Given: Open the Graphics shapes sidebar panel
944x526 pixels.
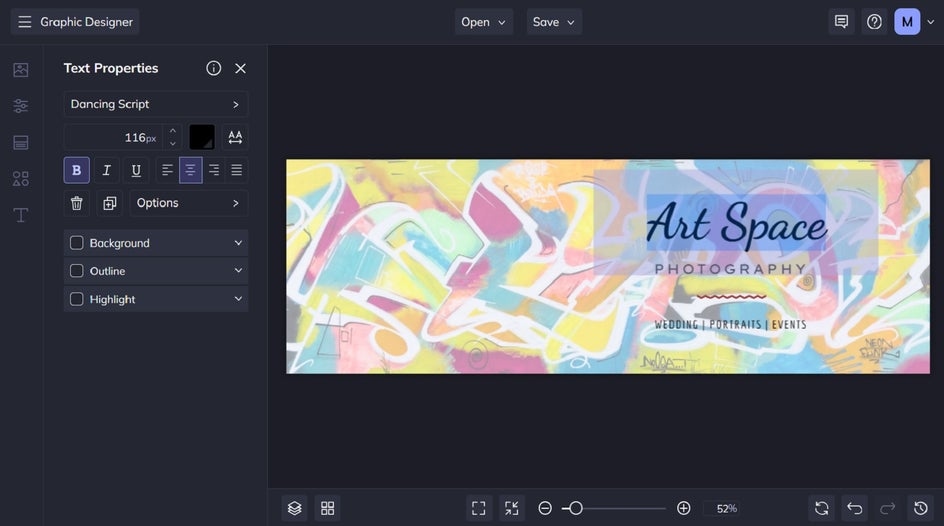Looking at the screenshot, I should click(20, 179).
